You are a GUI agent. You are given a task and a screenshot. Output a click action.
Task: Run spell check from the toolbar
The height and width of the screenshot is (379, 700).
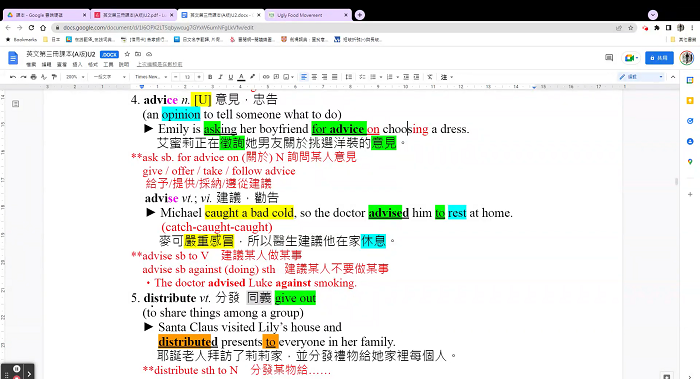pos(44,77)
